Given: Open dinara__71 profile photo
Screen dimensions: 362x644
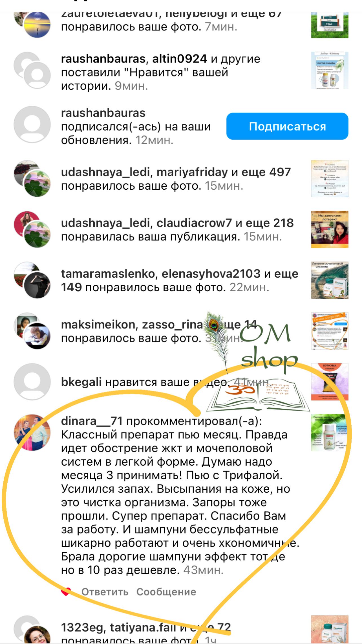Looking at the screenshot, I should coord(32,432).
